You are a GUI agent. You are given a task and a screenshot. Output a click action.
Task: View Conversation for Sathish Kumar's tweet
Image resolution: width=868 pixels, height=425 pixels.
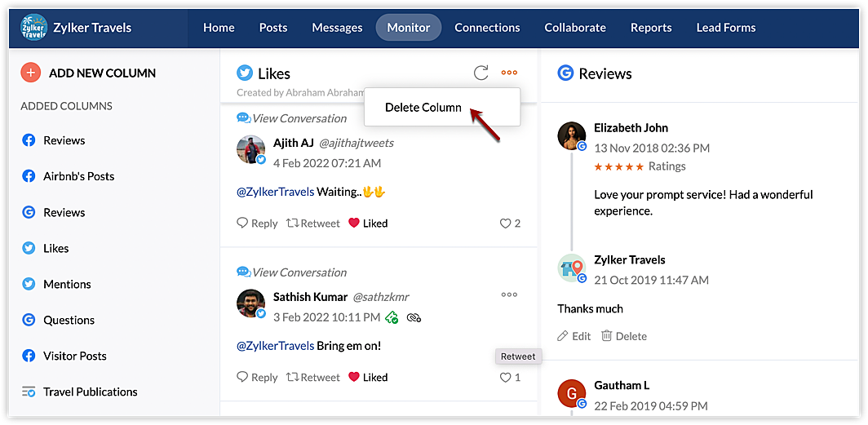pos(292,272)
